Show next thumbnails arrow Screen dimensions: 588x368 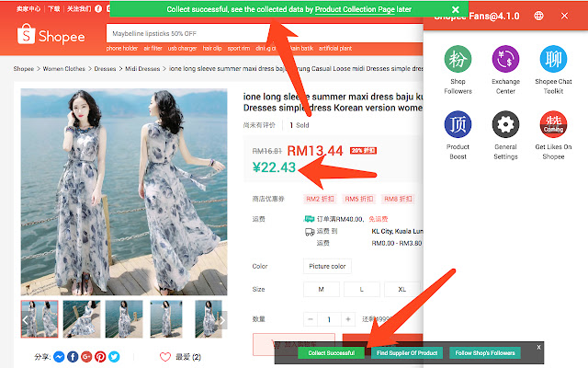click(222, 320)
